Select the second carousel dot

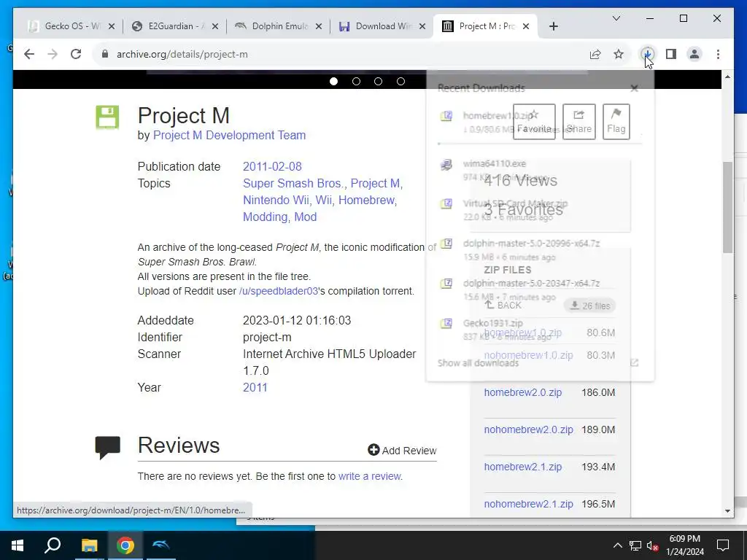point(356,82)
